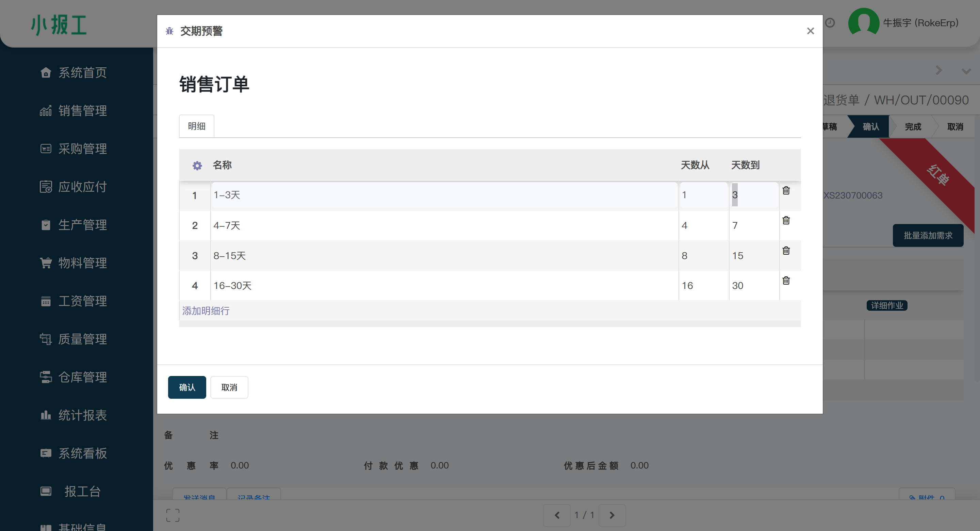Click the right chevron in top bar
Image resolution: width=980 pixels, height=531 pixels.
click(x=938, y=71)
